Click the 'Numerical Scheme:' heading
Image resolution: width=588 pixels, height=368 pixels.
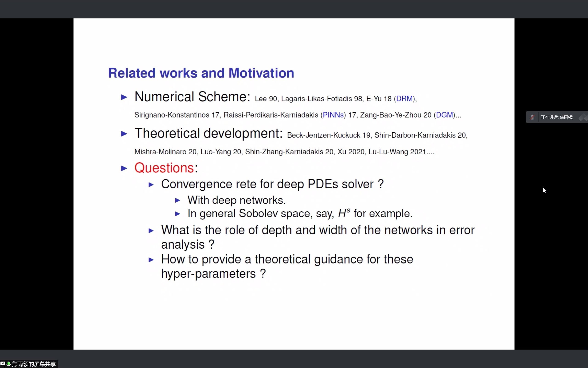pos(192,97)
